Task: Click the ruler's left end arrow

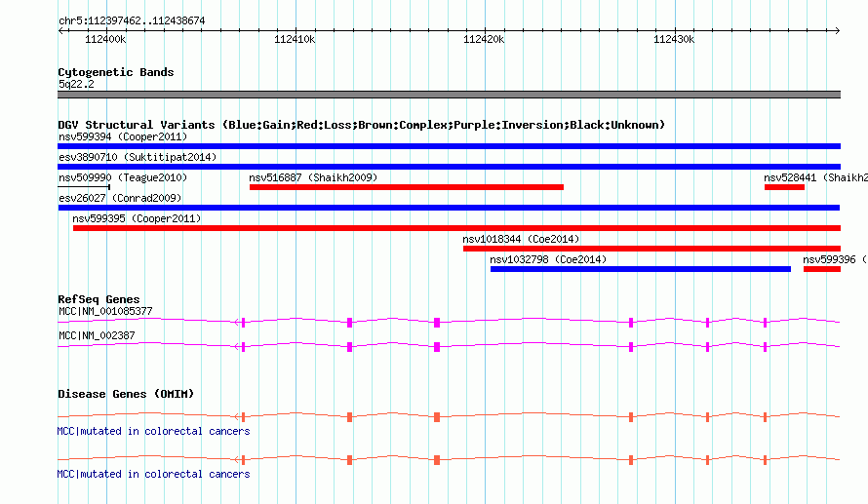Action: (61, 30)
